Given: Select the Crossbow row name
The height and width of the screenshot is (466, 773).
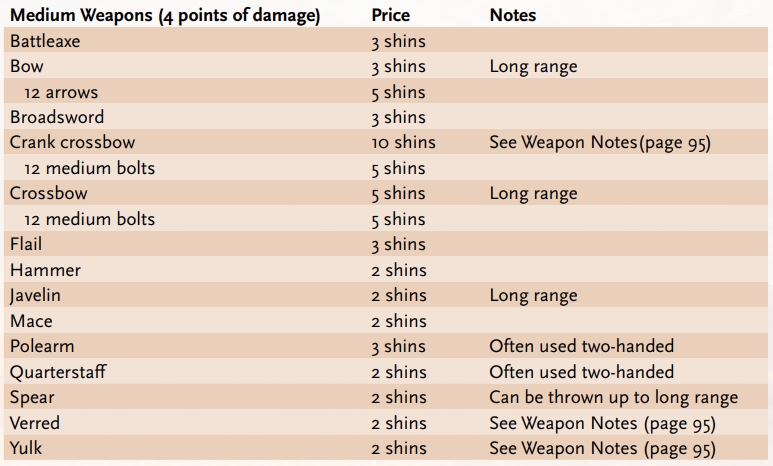Looking at the screenshot, I should click(48, 194).
